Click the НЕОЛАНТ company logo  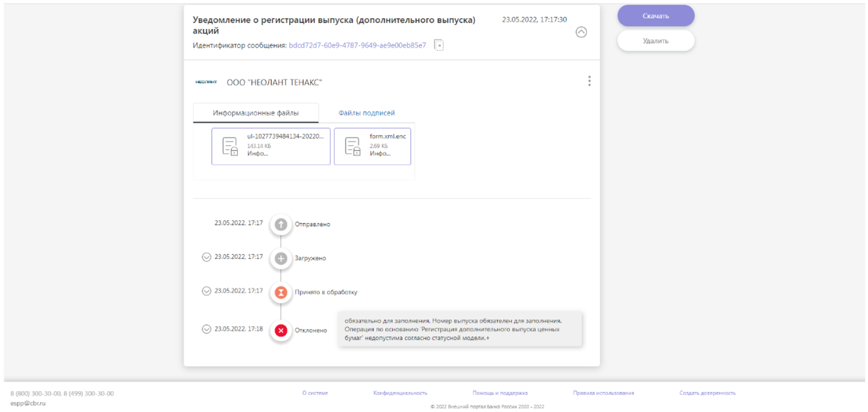206,82
